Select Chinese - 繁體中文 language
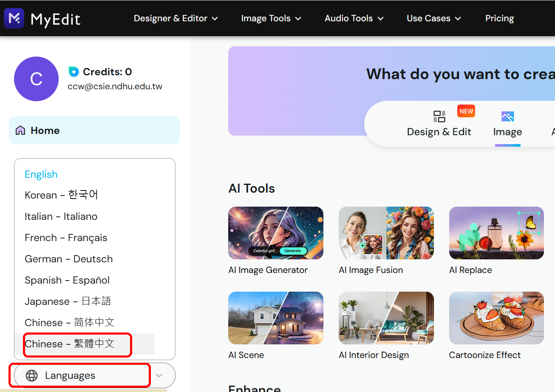 coord(70,344)
